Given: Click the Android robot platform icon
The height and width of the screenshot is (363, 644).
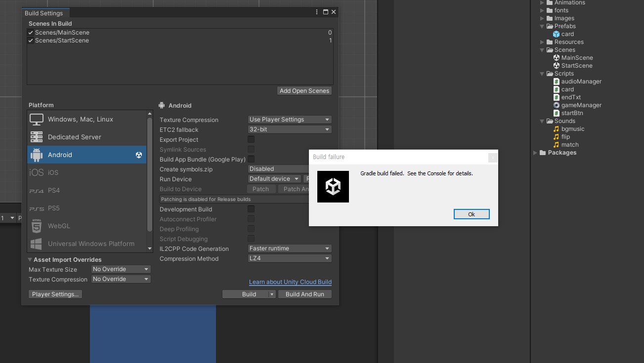Looking at the screenshot, I should [37, 155].
